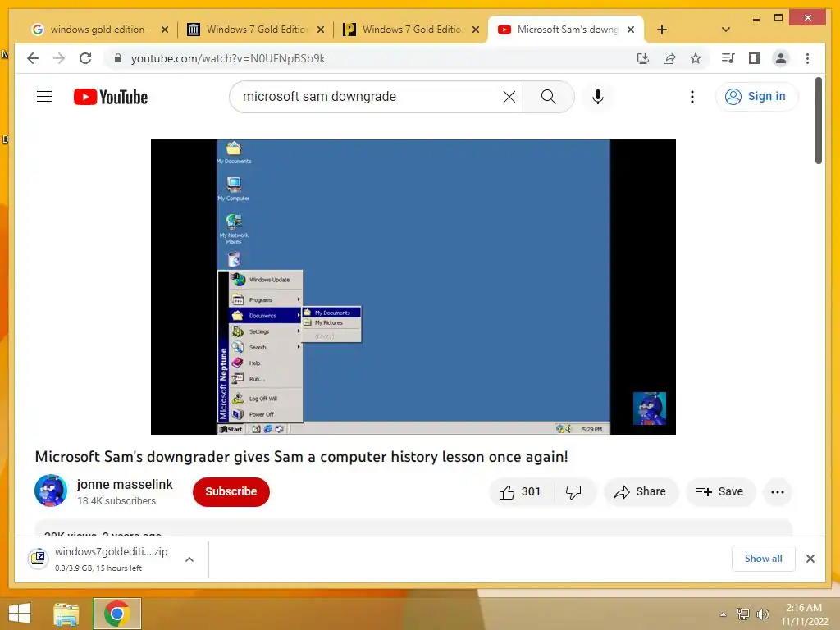Screen dimensions: 840x630
Task: View site info padlock icon
Action: pyautogui.click(x=118, y=58)
